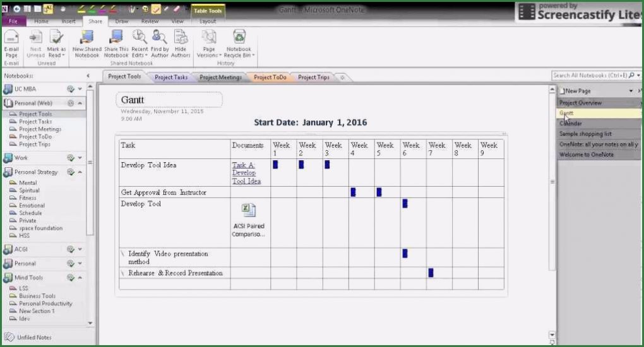
Task: Click the Search All Notebooks box
Action: click(x=589, y=75)
